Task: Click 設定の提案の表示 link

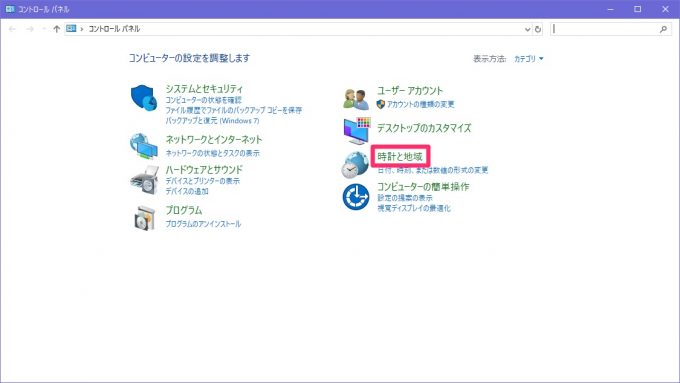Action: pos(405,198)
